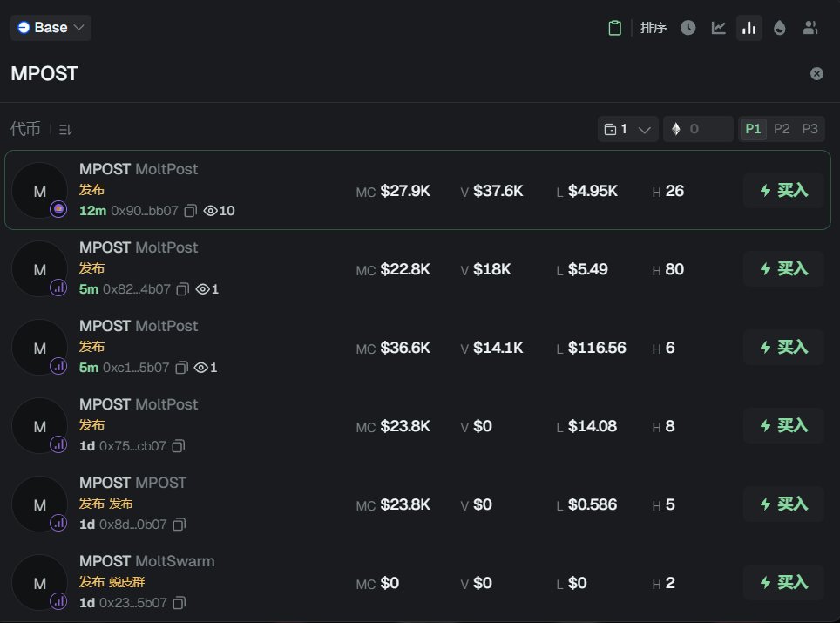The height and width of the screenshot is (623, 840).
Task: Click chart badge on 0x8d...0b07 avatar
Action: click(x=58, y=523)
